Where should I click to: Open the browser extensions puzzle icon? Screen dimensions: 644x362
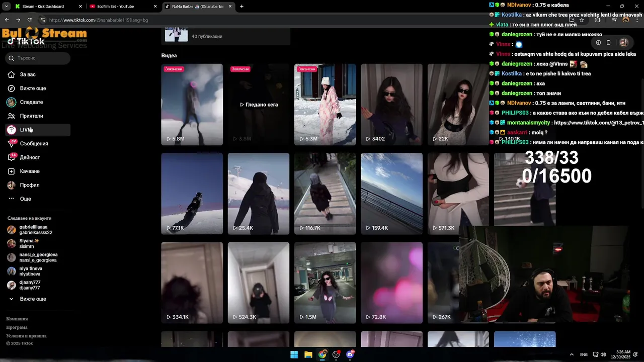pyautogui.click(x=598, y=20)
